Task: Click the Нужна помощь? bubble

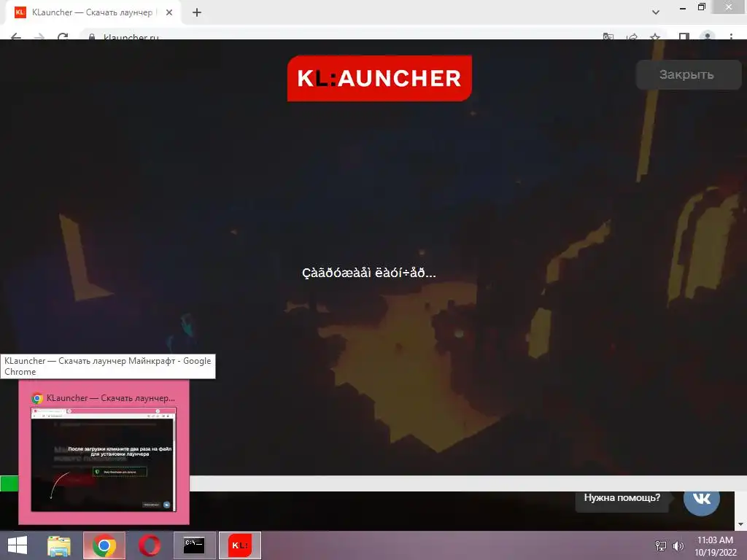Action: (622, 499)
